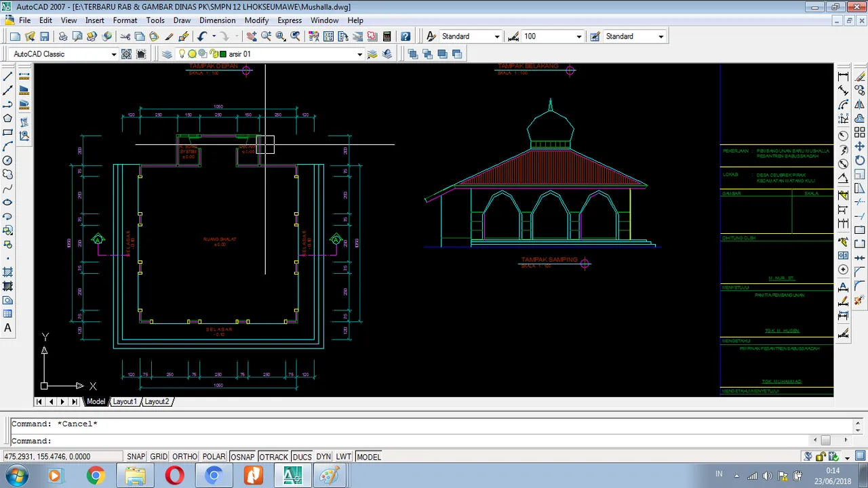Viewport: 868px width, 488px height.
Task: Select the Ellipse draw tool
Action: 8,203
